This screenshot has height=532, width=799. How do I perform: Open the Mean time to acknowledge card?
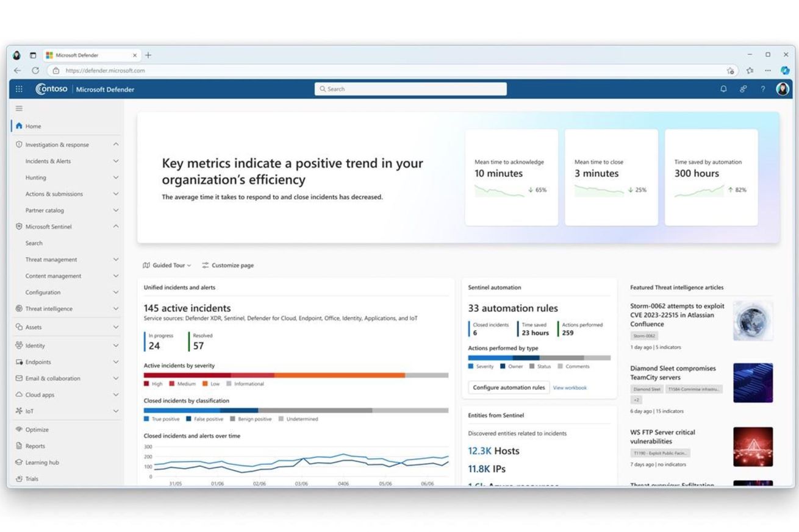coord(511,177)
